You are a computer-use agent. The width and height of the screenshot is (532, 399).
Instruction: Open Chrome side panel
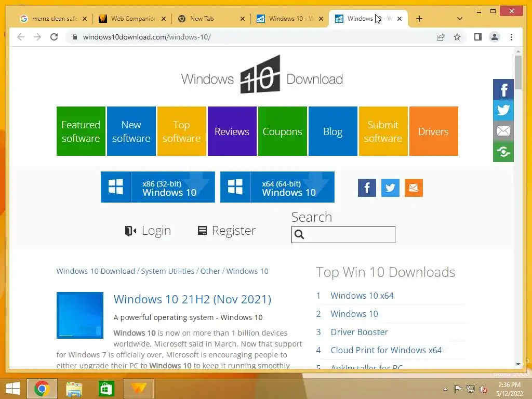478,37
